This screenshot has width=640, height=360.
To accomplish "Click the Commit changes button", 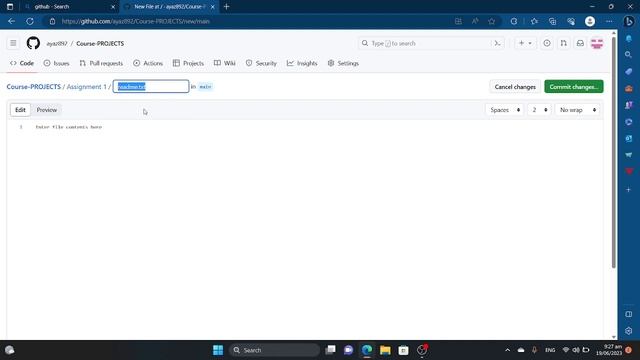I will click(x=573, y=87).
